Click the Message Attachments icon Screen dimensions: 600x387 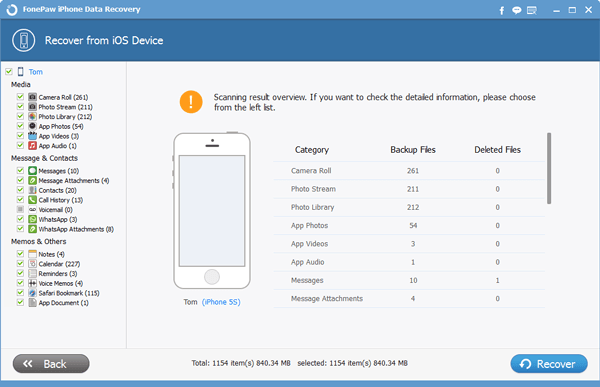pyautogui.click(x=33, y=180)
